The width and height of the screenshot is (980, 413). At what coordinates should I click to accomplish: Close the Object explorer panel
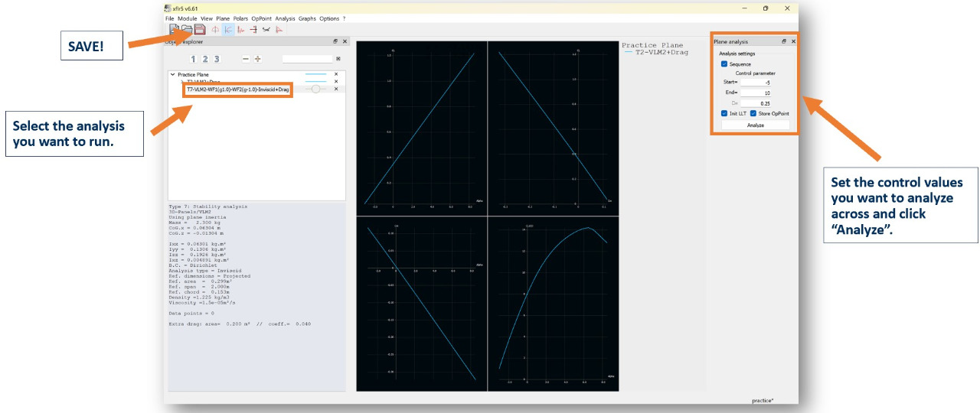click(x=345, y=41)
